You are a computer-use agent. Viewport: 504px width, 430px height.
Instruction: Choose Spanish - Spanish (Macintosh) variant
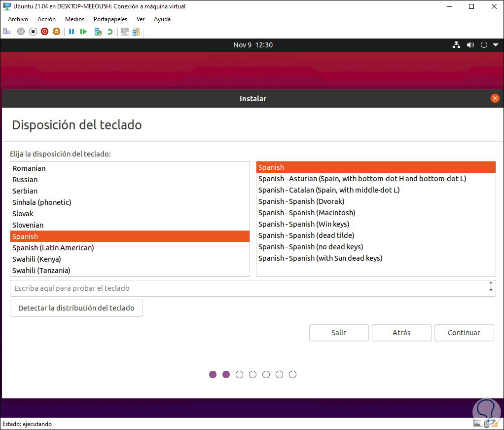click(x=376, y=213)
